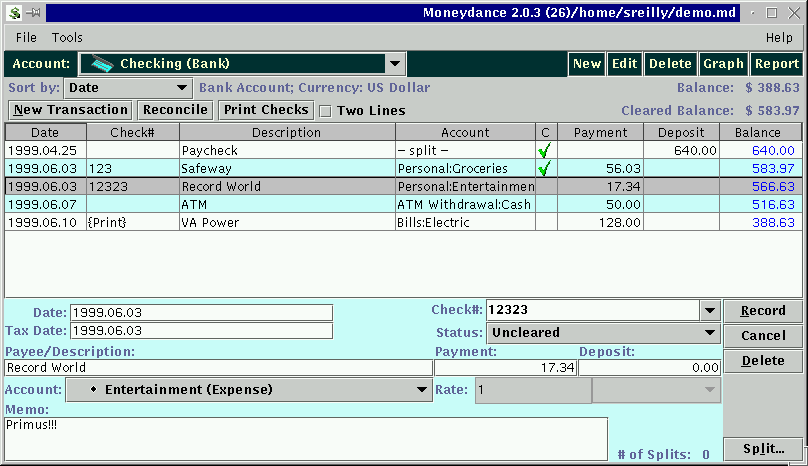This screenshot has width=808, height=466.
Task: Click the Check# field containing 12323
Action: [593, 310]
